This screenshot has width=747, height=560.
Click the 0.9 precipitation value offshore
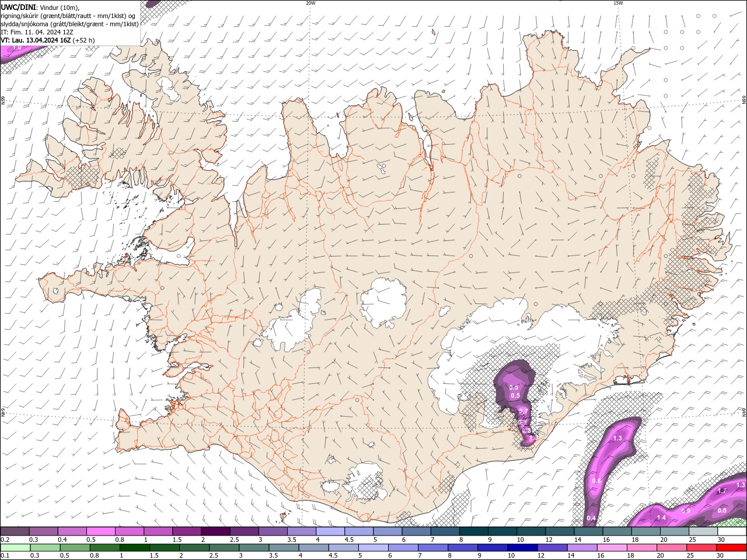pos(686,511)
